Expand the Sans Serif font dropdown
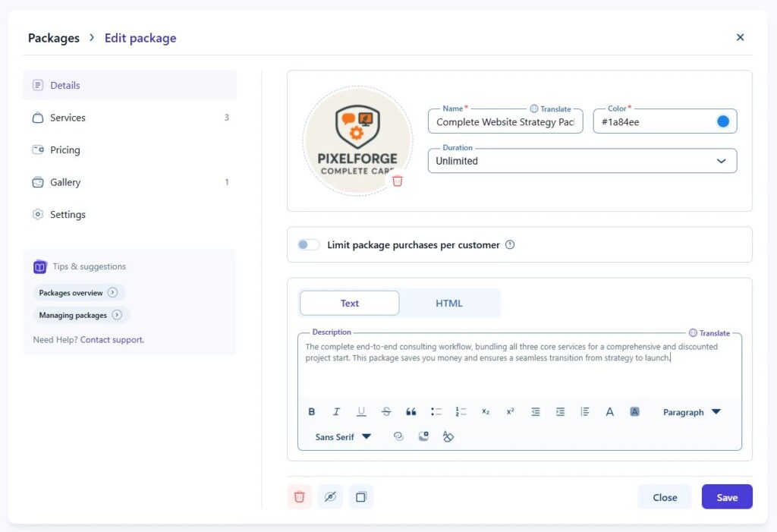This screenshot has width=777, height=532. [x=343, y=437]
